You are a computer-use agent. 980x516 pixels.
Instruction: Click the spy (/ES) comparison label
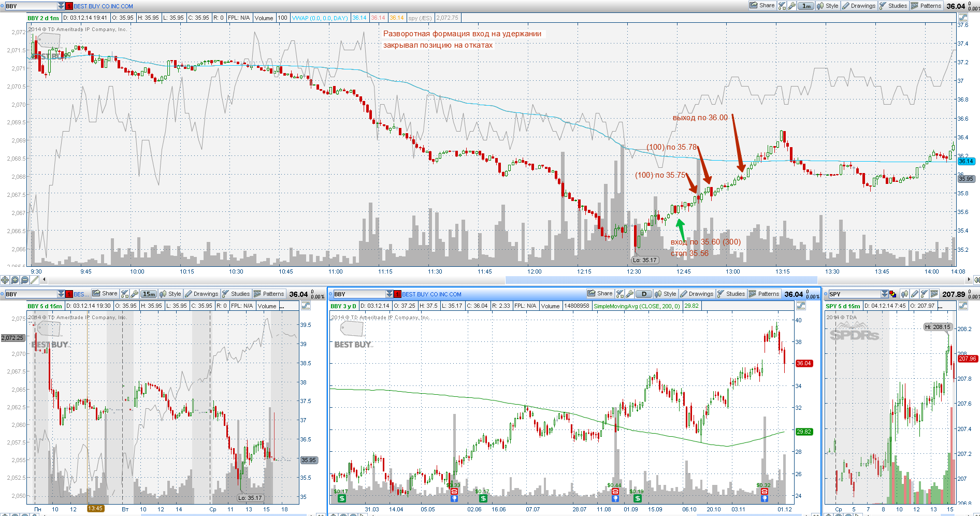[x=420, y=18]
